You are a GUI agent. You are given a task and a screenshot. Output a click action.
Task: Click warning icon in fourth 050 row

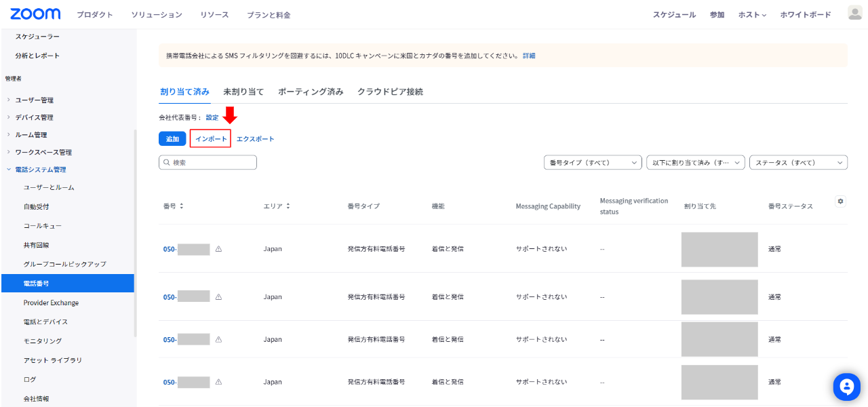coord(218,382)
